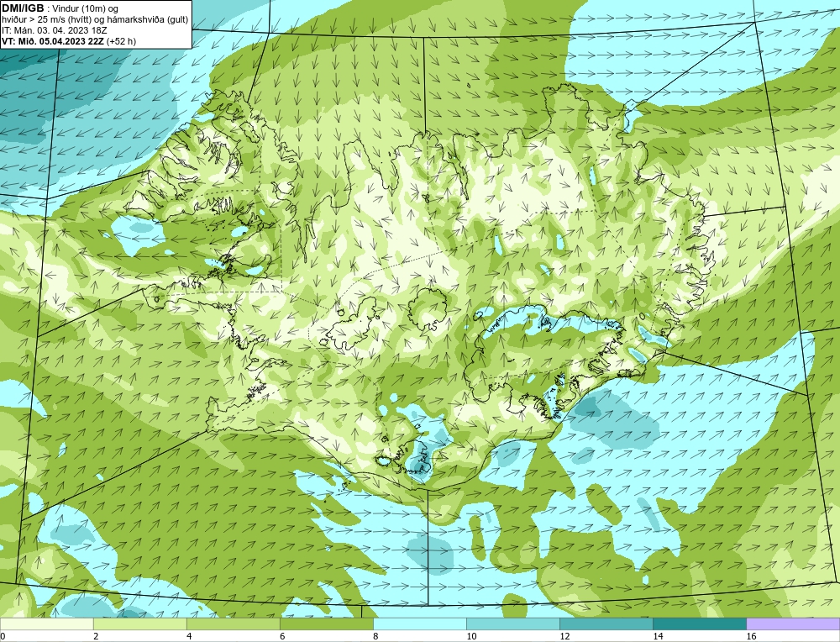840x642 pixels.
Task: Click the 4–6 m/s green legend swatch
Action: tap(233, 624)
